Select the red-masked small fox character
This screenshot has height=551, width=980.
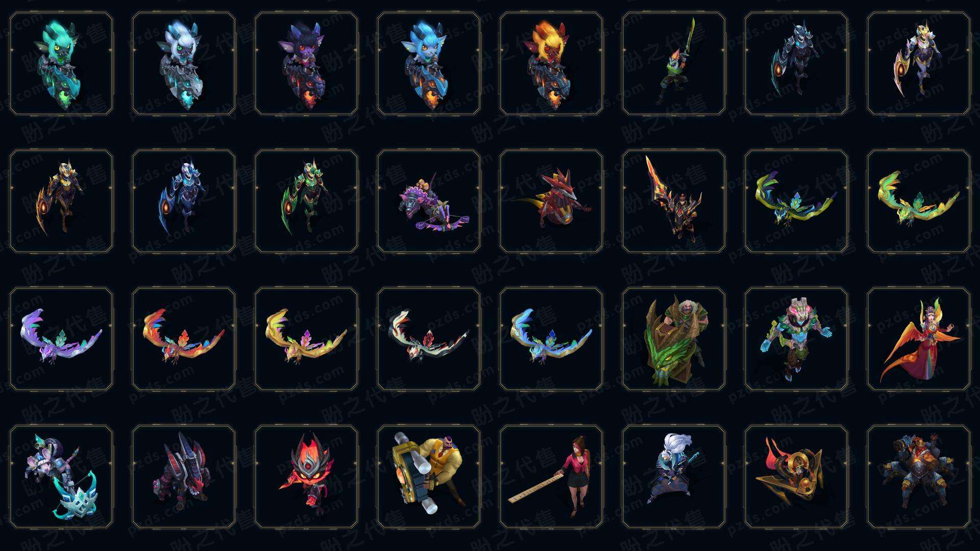[306, 477]
